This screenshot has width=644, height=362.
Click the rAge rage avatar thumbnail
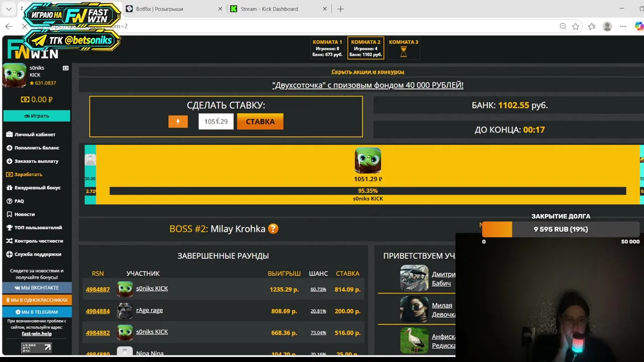[125, 311]
